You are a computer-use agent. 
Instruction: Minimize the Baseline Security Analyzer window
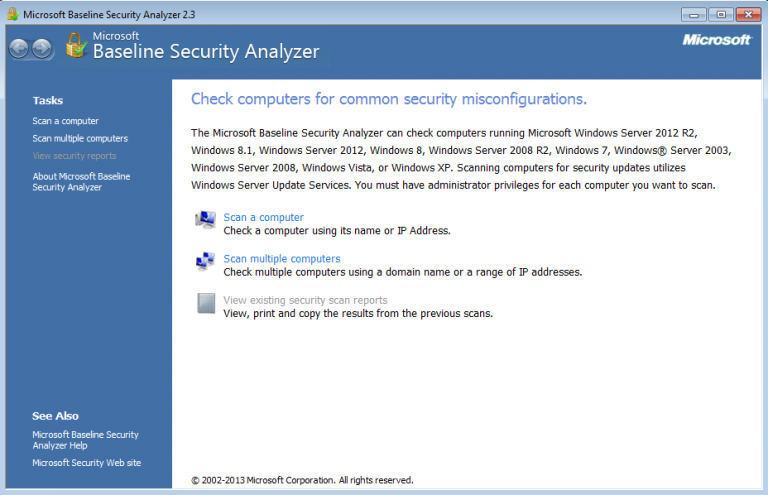click(x=694, y=14)
